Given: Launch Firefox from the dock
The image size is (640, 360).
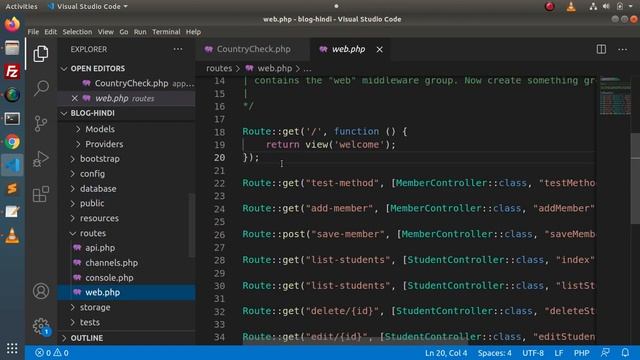Looking at the screenshot, I should click(x=12, y=24).
